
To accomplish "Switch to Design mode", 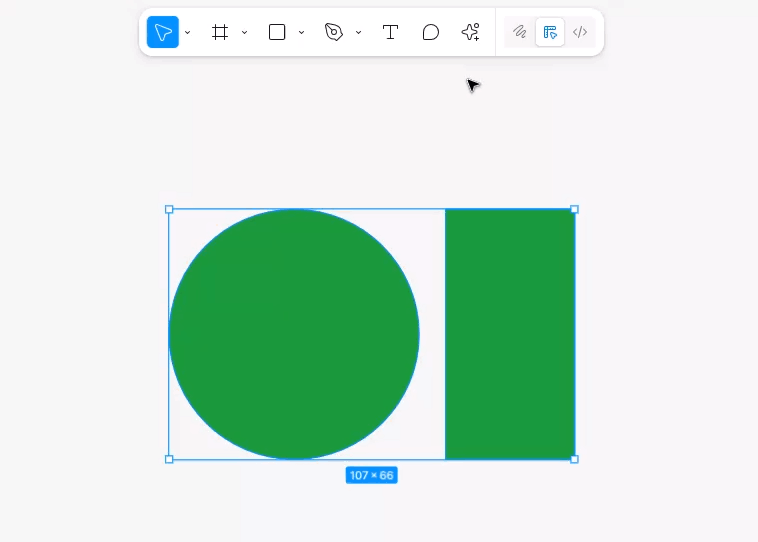I will 550,32.
